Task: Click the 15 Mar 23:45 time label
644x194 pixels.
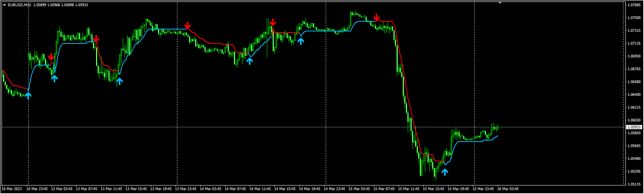Action: (483, 189)
